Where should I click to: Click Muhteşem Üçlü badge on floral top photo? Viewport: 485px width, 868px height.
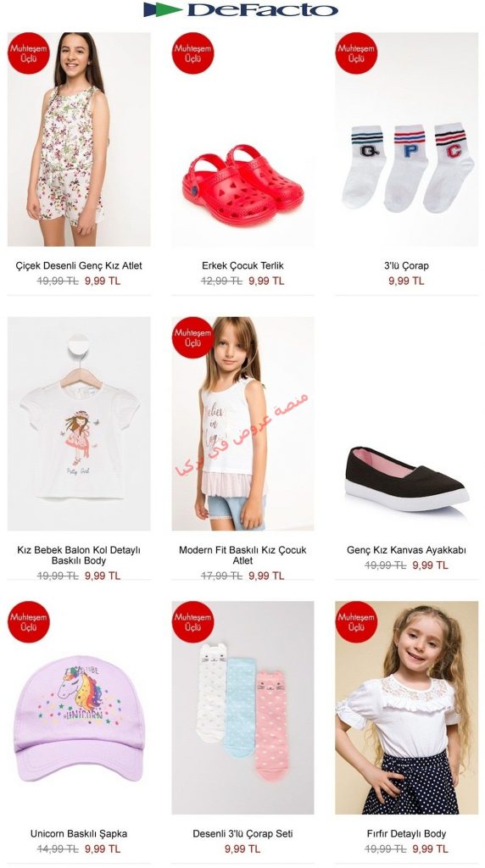coord(29,53)
